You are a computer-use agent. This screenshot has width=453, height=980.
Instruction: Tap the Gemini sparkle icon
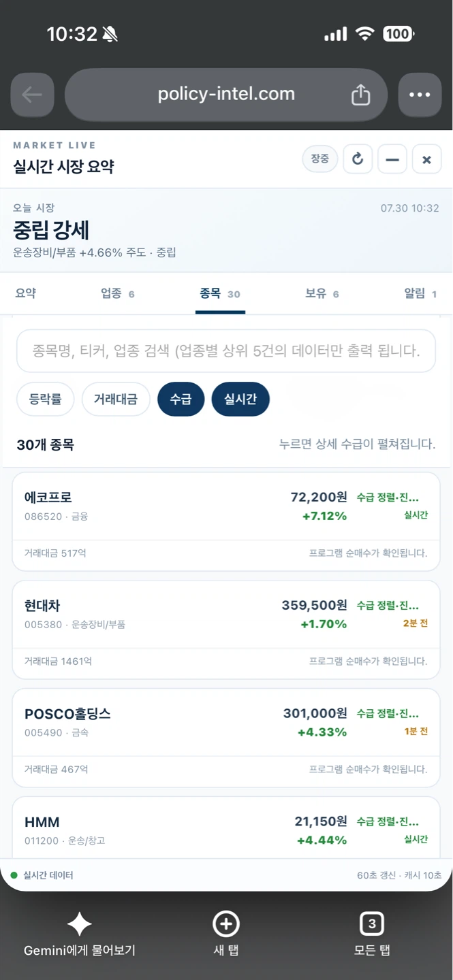click(x=79, y=924)
